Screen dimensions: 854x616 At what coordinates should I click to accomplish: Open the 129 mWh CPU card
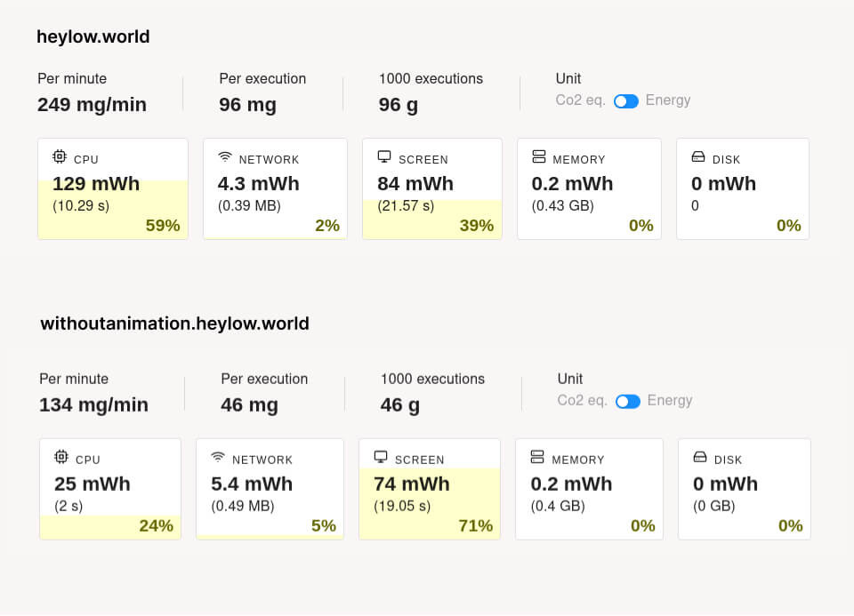tap(113, 189)
